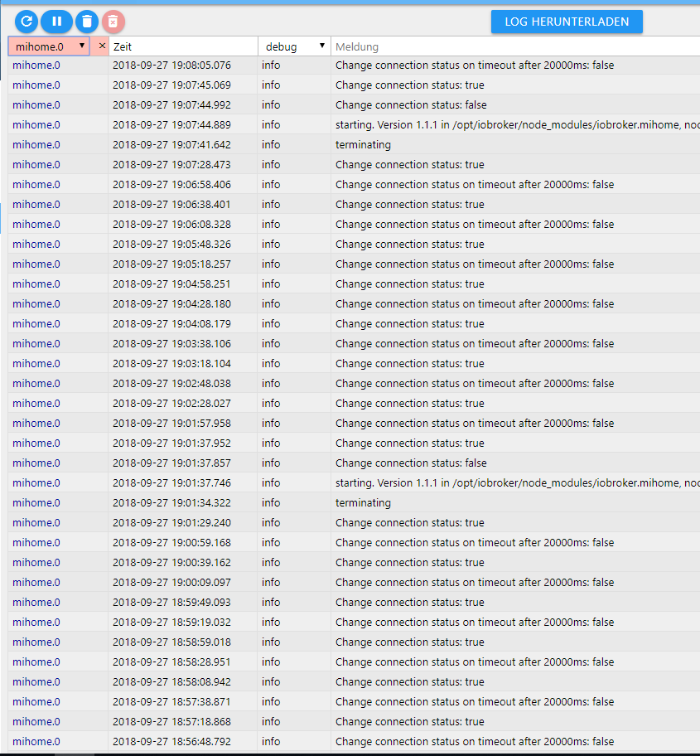
Task: Open the debug severity level dropdown
Action: 294,46
